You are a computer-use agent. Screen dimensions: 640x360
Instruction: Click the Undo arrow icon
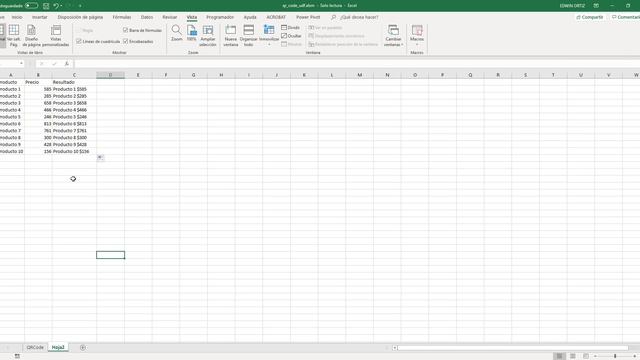pyautogui.click(x=56, y=6)
